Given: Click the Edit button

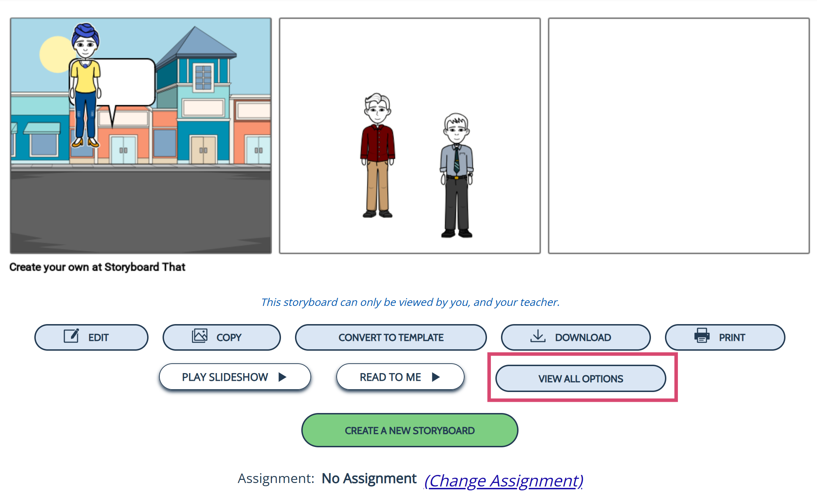Looking at the screenshot, I should pyautogui.click(x=91, y=337).
